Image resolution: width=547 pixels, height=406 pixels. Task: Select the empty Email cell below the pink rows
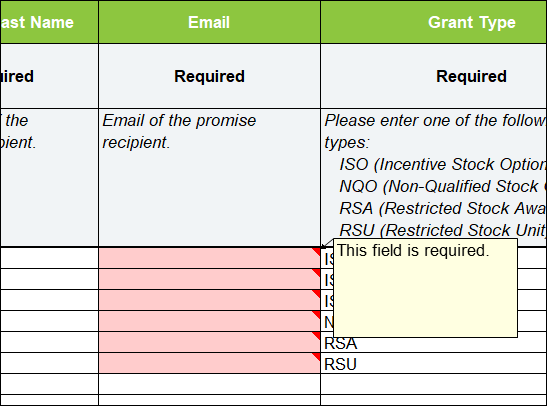[x=209, y=384]
